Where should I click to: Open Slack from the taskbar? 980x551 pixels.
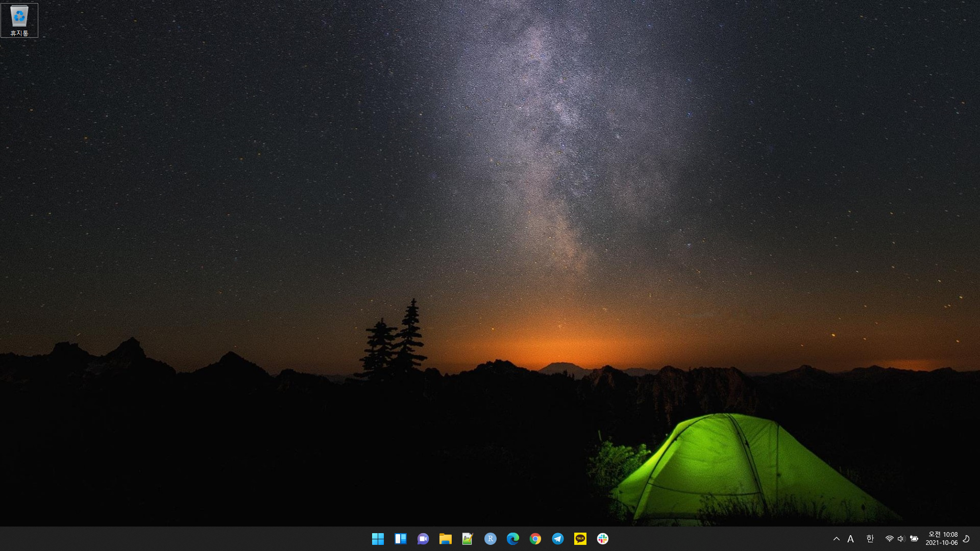click(602, 539)
